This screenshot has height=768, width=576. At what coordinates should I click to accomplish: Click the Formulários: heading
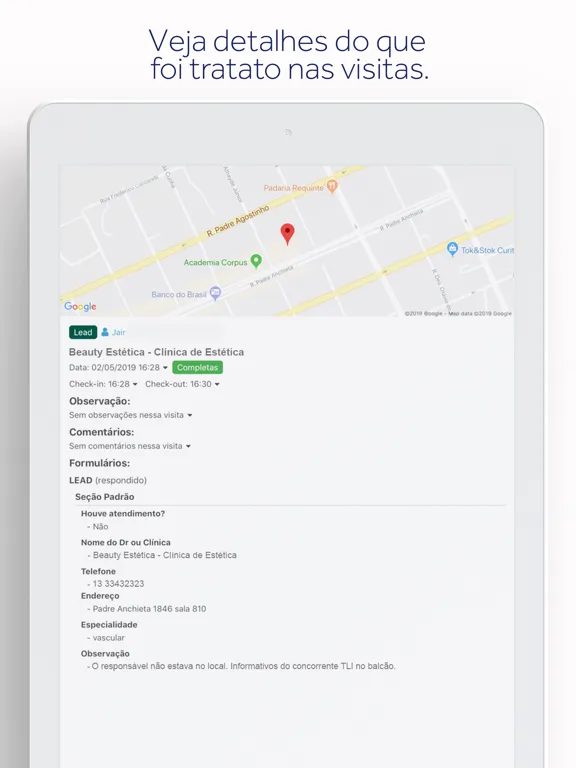pyautogui.click(x=99, y=463)
